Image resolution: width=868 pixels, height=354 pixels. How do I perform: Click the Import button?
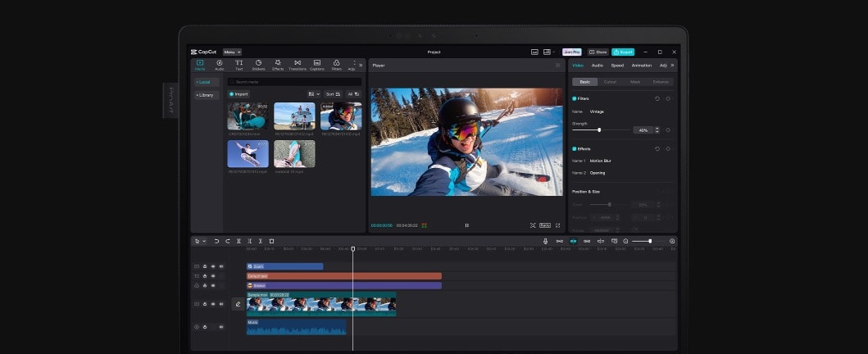click(239, 94)
